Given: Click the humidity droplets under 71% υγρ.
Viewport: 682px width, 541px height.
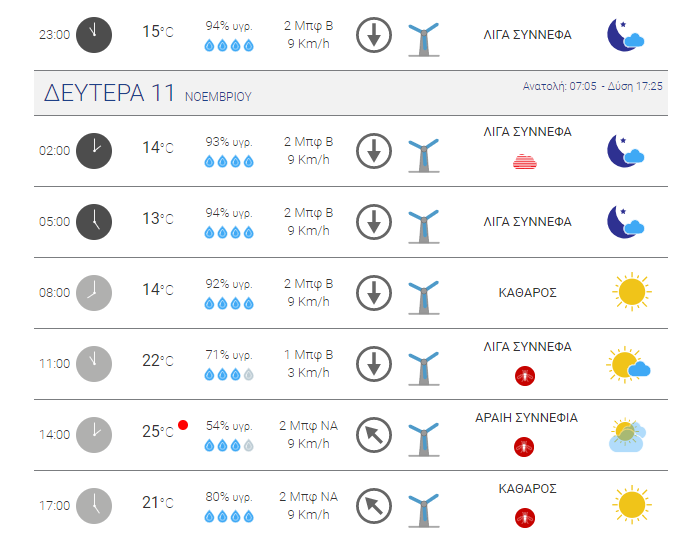Looking at the screenshot, I should coord(229,374).
